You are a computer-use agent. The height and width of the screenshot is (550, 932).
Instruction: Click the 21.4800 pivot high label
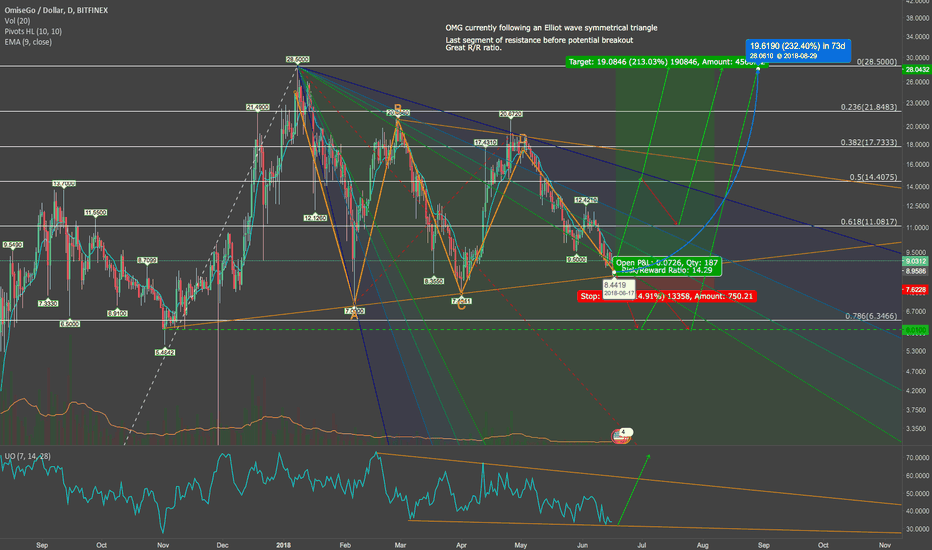(257, 107)
